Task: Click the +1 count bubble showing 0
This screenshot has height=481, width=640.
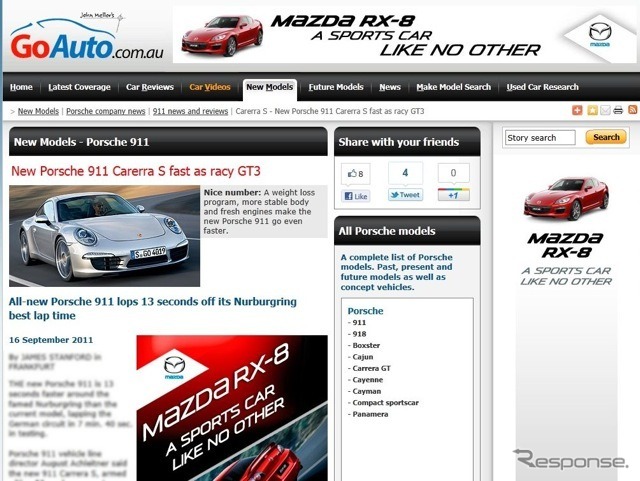Action: (453, 173)
